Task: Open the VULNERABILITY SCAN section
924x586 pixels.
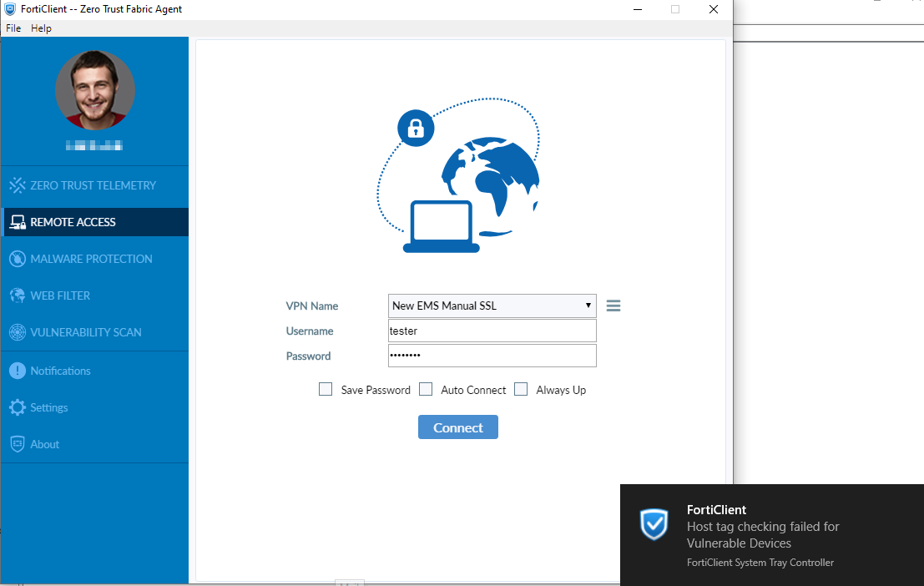Action: [18, 332]
